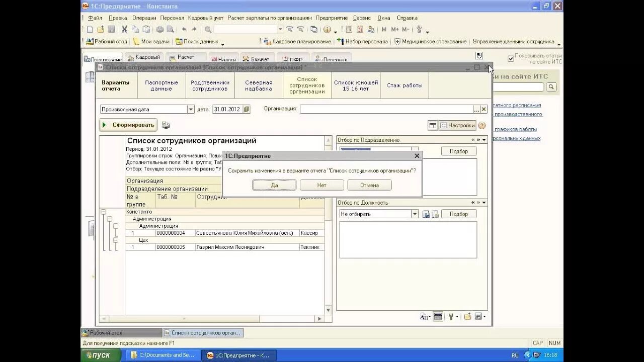Viewport: 644px width, 362px height.
Task: Click the save settings diskette icon at bottom
Action: tap(478, 316)
